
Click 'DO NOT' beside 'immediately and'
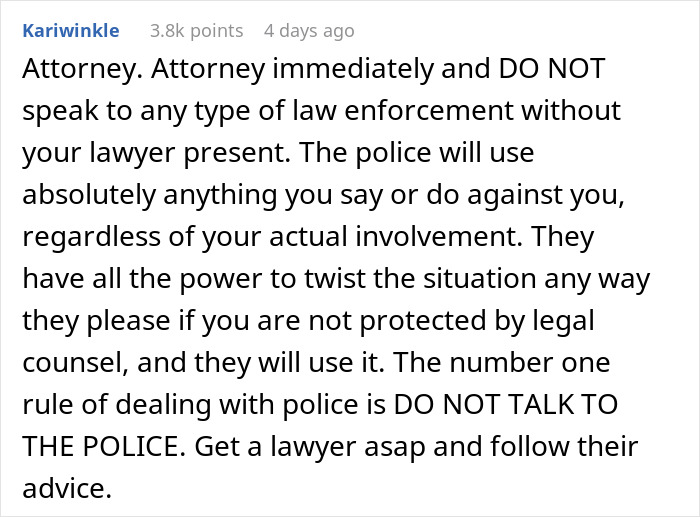pyautogui.click(x=551, y=69)
